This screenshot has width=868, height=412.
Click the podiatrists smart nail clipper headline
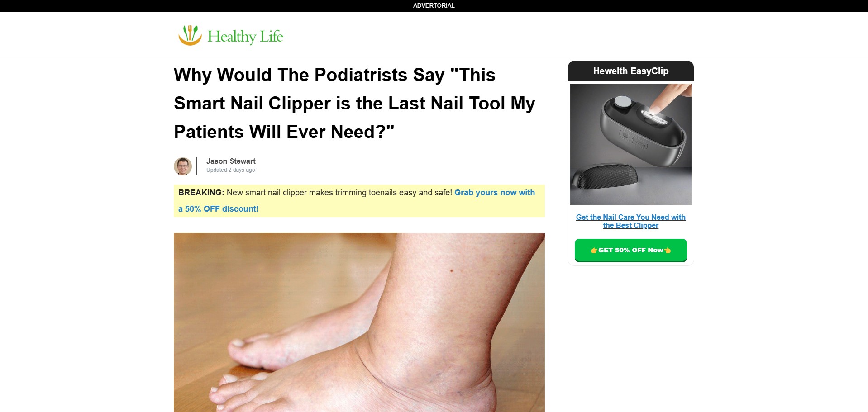coord(354,103)
